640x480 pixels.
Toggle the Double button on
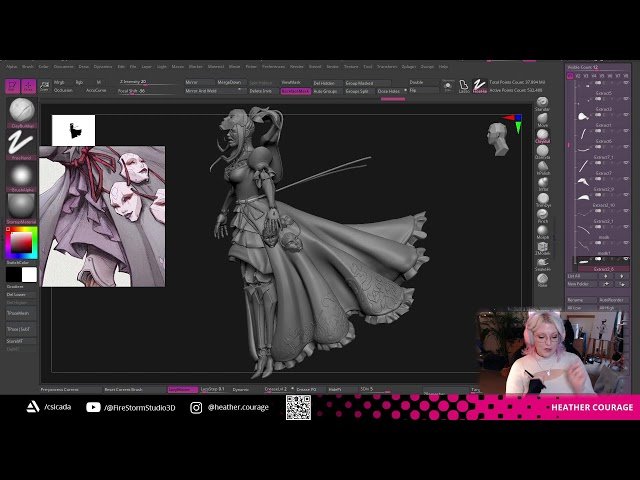(417, 82)
